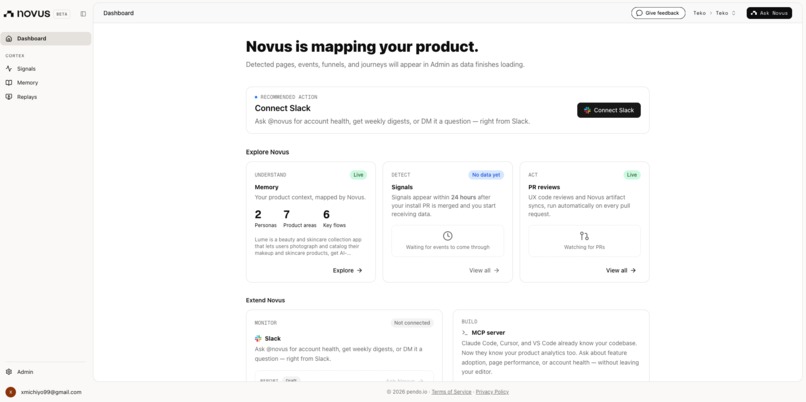Click the Replays icon in sidebar
806x402 pixels.
click(x=9, y=97)
